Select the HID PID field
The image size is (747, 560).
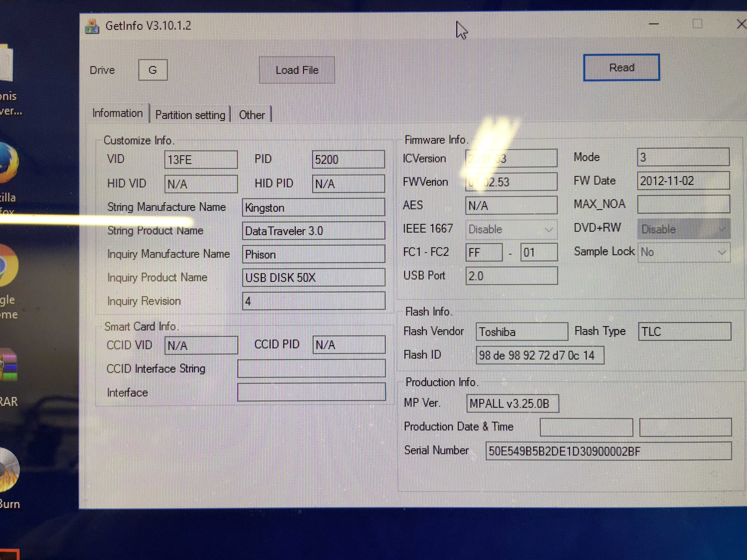[348, 184]
